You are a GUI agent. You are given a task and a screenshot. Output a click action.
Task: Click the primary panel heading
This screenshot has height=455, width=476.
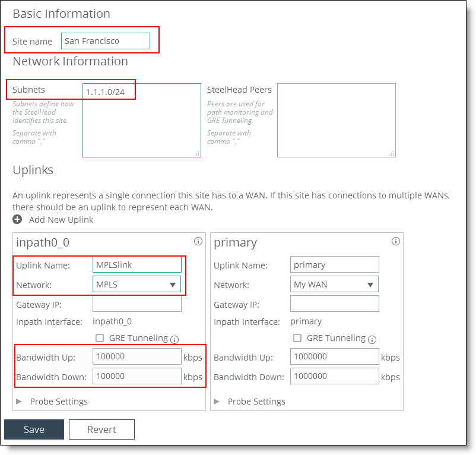pos(235,243)
